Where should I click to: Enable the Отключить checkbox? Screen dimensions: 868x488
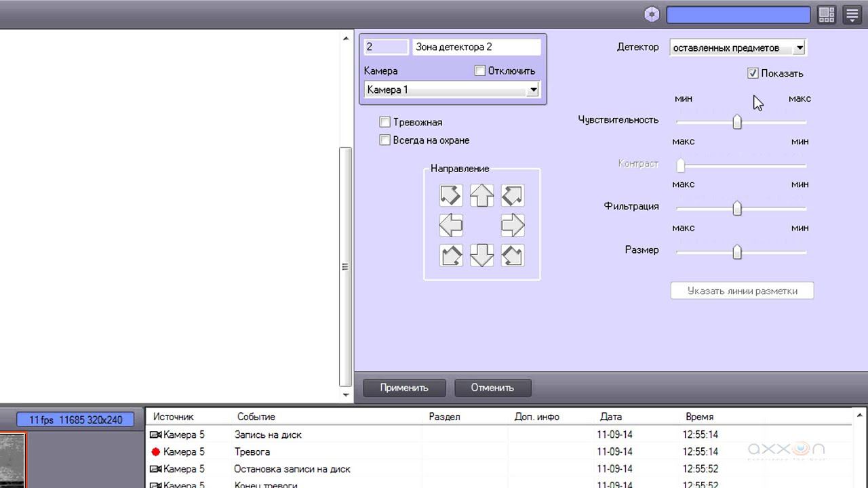tap(480, 70)
